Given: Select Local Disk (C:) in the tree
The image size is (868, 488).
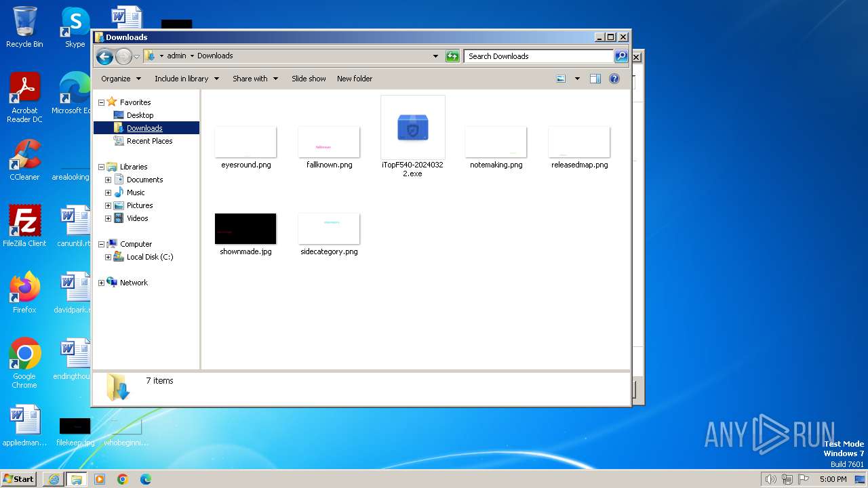Looking at the screenshot, I should [x=150, y=257].
